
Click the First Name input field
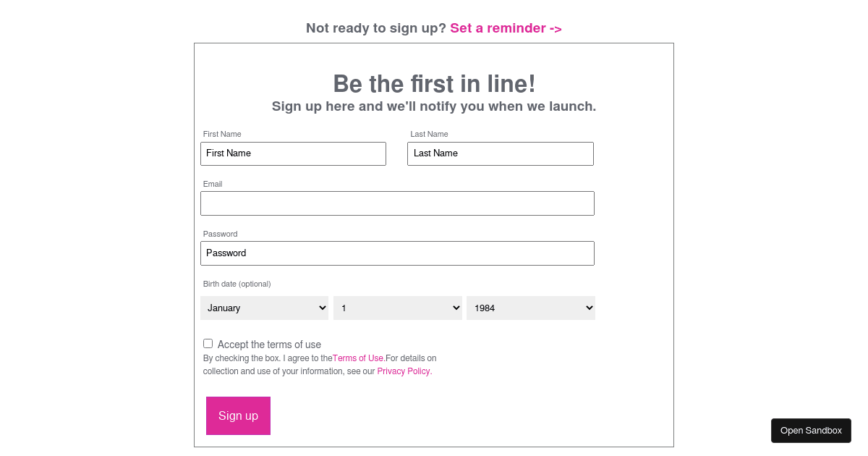coord(293,153)
